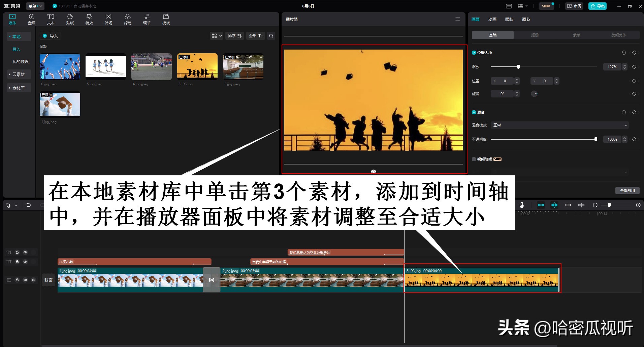Viewport: 644px width, 347px height.
Task: Open the 模板 (Templates) panel
Action: tap(166, 19)
